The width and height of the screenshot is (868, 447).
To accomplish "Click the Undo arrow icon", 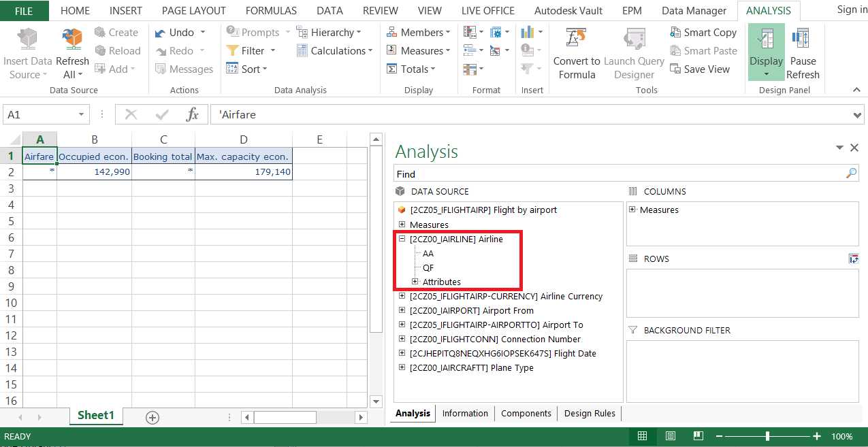I will click(161, 33).
